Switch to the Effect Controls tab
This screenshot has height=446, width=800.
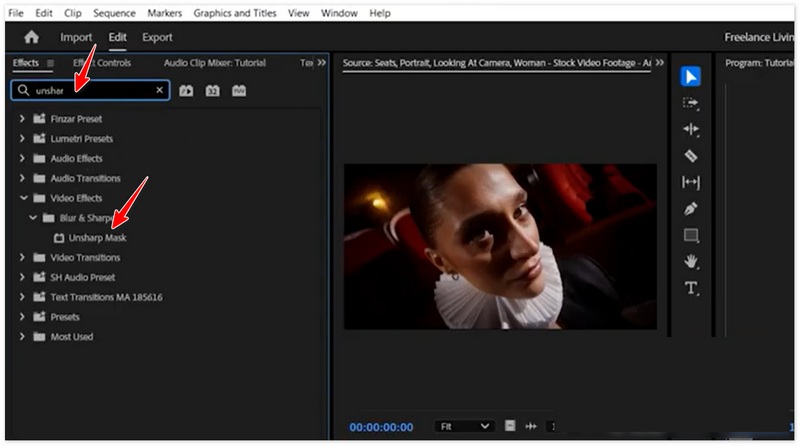coord(101,63)
